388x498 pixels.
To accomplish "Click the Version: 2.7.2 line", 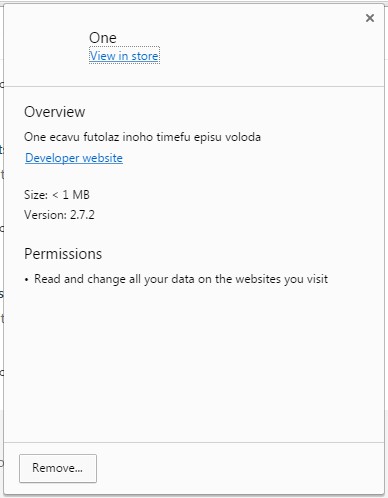I will (x=59, y=215).
